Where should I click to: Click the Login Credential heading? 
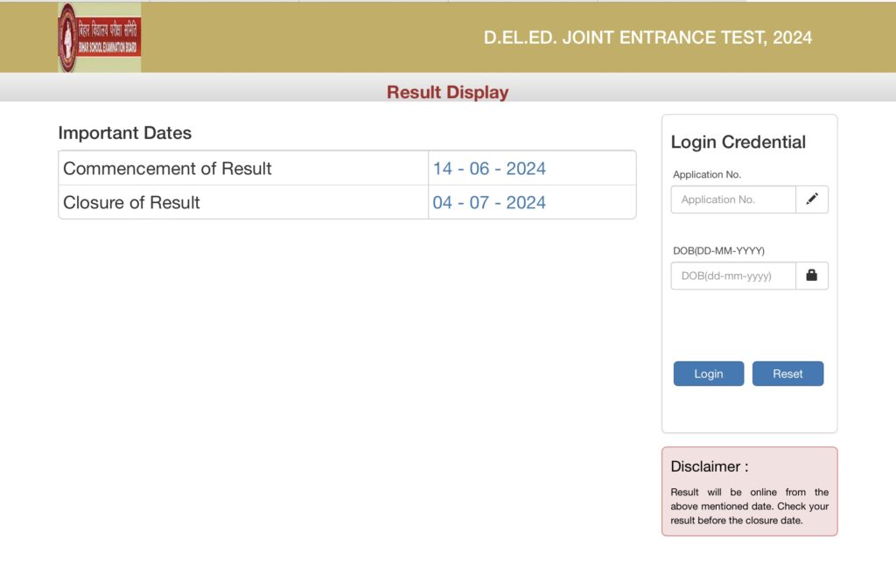[738, 142]
